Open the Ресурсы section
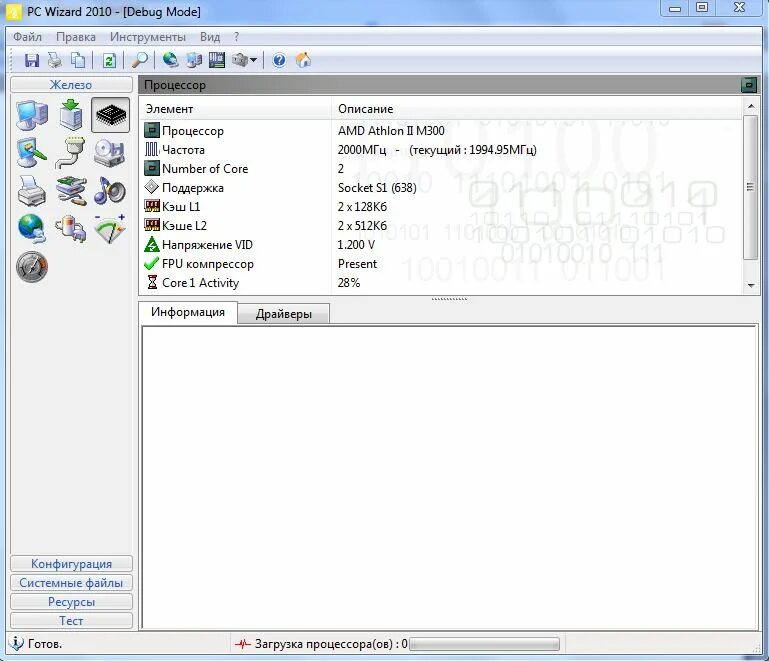 pos(71,602)
